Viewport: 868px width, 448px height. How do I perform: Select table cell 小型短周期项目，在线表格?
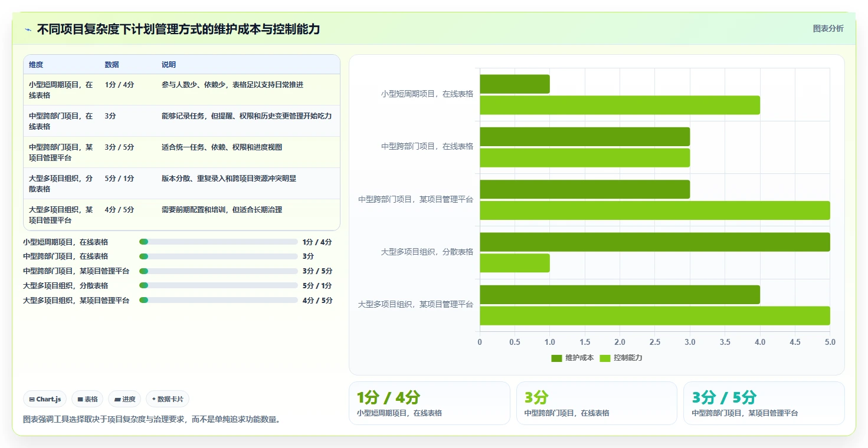pyautogui.click(x=61, y=90)
